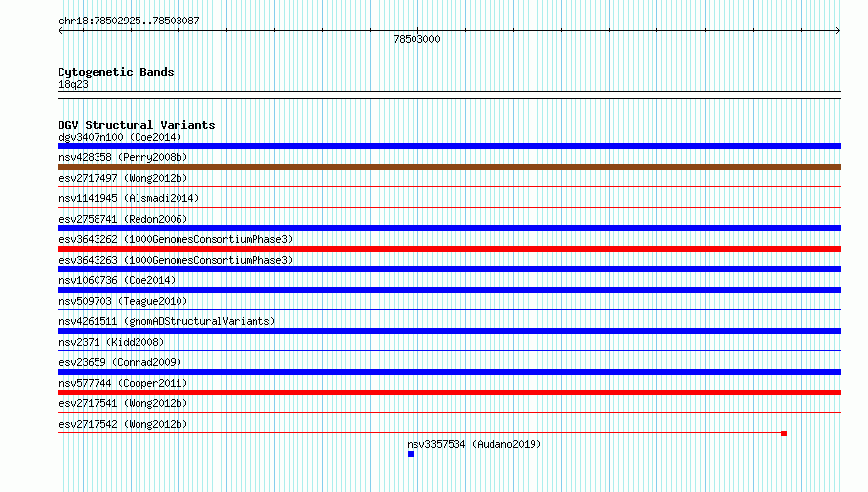This screenshot has width=868, height=492.
Task: Click the nsv1060736 (Coe2014) label
Action: (117, 280)
